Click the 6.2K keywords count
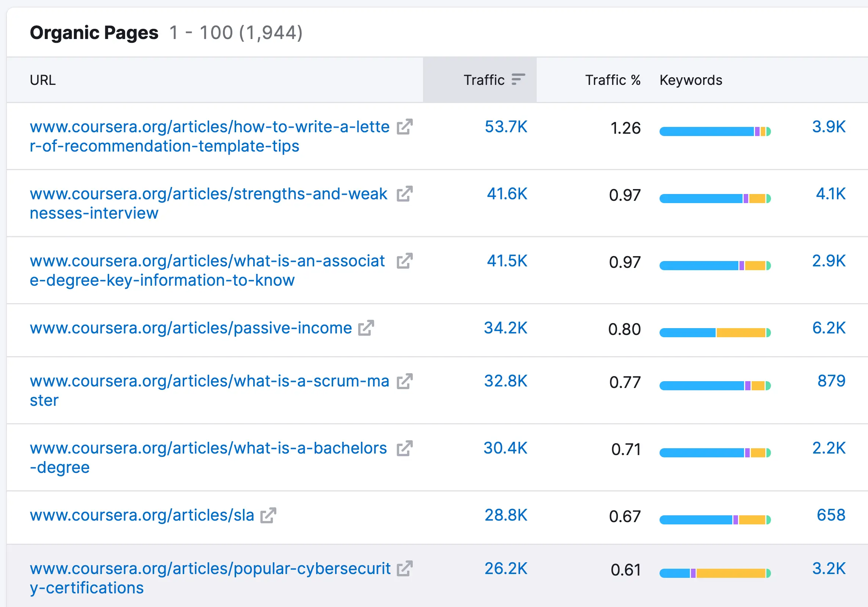This screenshot has height=607, width=868. pos(829,328)
